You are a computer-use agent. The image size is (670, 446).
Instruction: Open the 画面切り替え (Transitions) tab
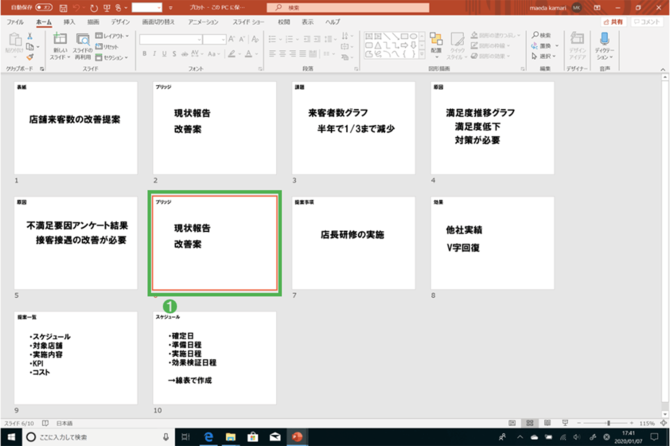point(158,22)
